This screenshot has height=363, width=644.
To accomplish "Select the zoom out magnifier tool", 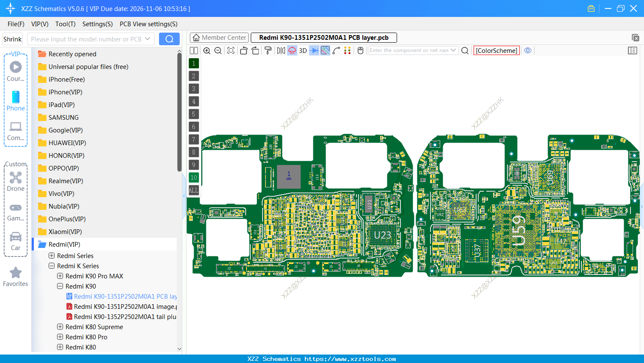I will click(x=218, y=50).
